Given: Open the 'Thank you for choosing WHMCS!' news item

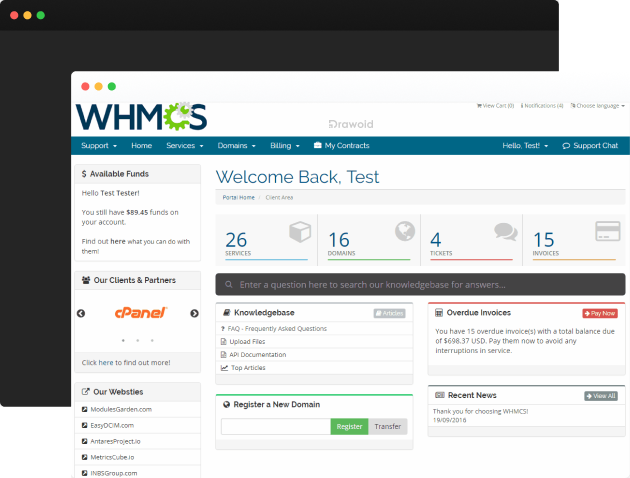Looking at the screenshot, I should [480, 411].
